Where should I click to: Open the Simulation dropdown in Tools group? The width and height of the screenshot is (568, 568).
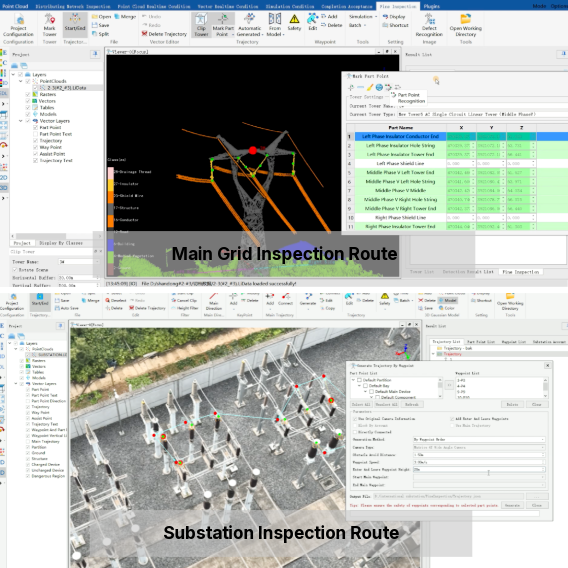coord(363,17)
